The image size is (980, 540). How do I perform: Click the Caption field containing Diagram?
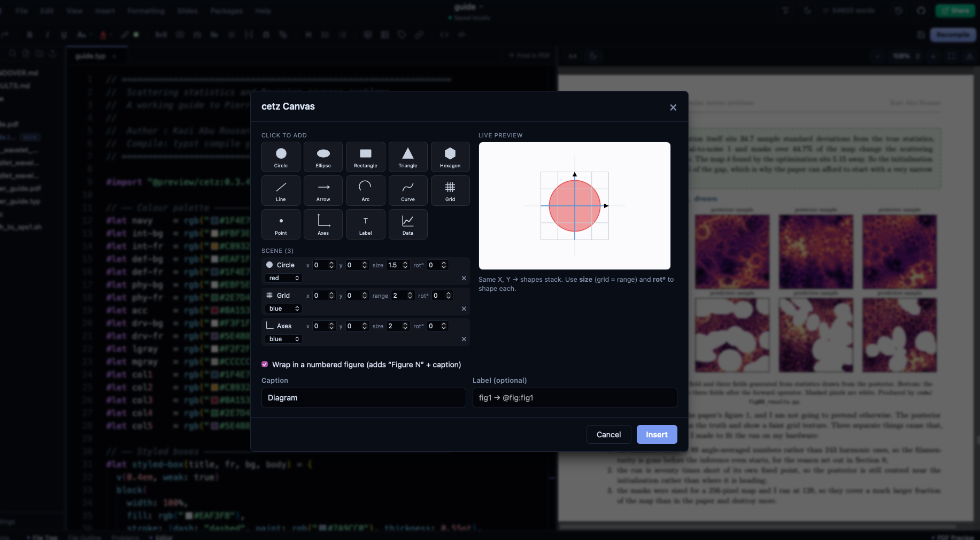[x=364, y=398]
